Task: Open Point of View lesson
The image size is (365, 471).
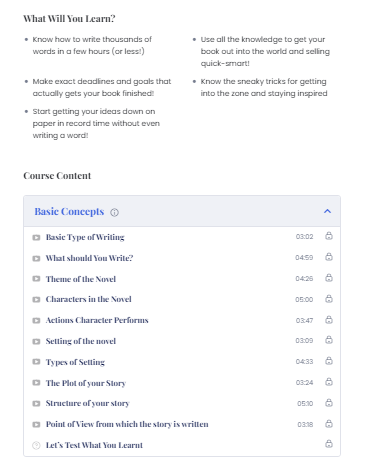Action: [x=127, y=424]
